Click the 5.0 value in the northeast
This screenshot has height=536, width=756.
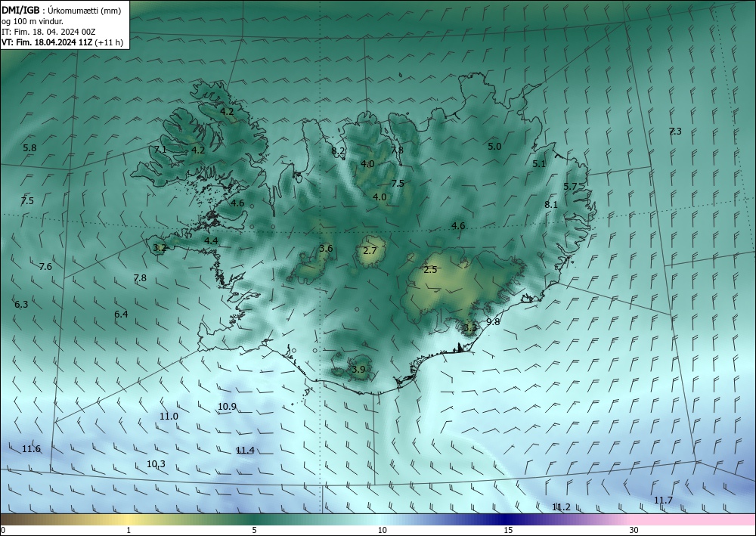click(x=494, y=147)
